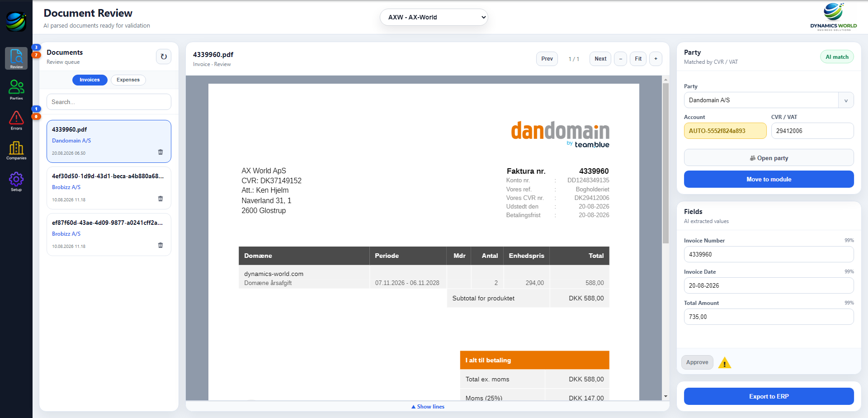Click the yellow warning triangle near Approve
Screen dimensions: 868x418
pyautogui.click(x=725, y=363)
